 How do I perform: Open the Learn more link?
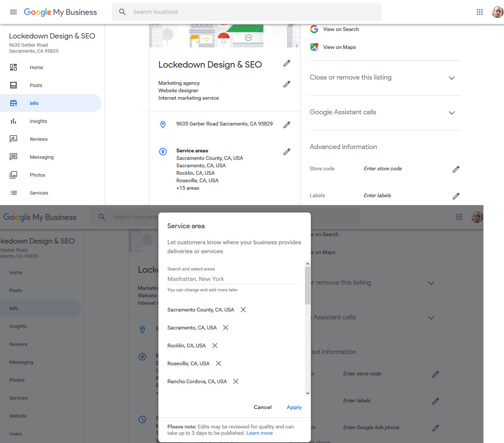coord(259,433)
